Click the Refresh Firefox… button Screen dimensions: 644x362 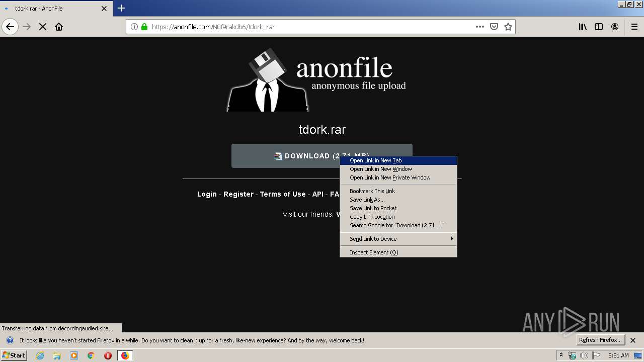601,340
